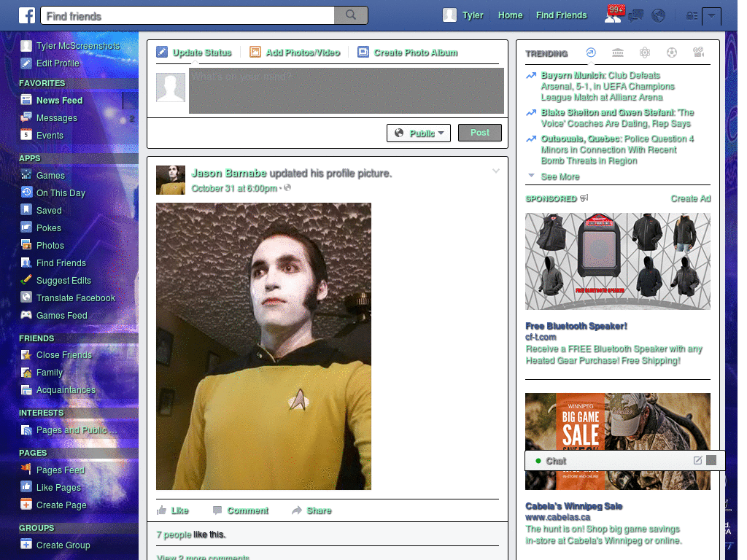Screen dimensions: 747x560
Task: Click the Photos sidebar icon
Action: (26, 245)
